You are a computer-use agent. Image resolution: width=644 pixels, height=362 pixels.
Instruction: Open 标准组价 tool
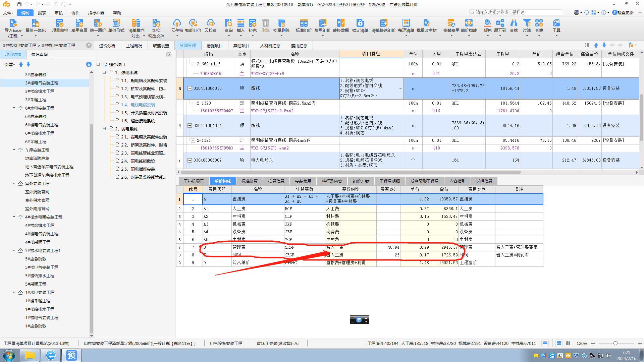[304, 23]
